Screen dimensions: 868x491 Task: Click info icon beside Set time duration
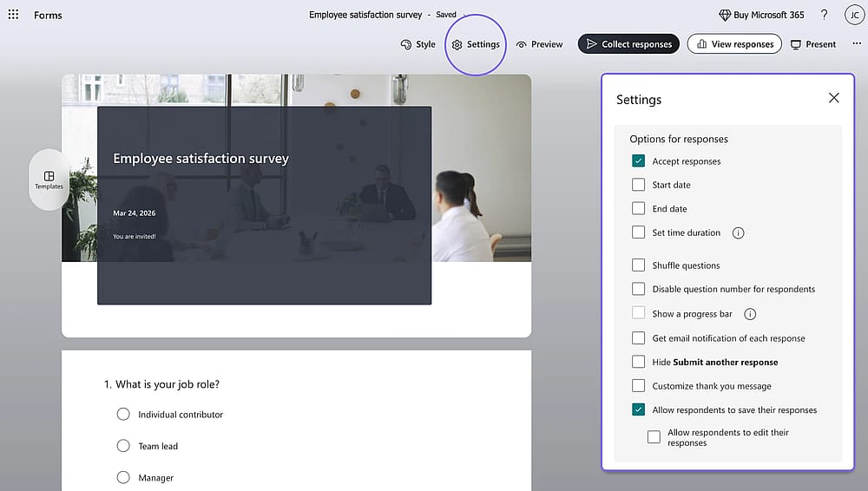point(738,233)
